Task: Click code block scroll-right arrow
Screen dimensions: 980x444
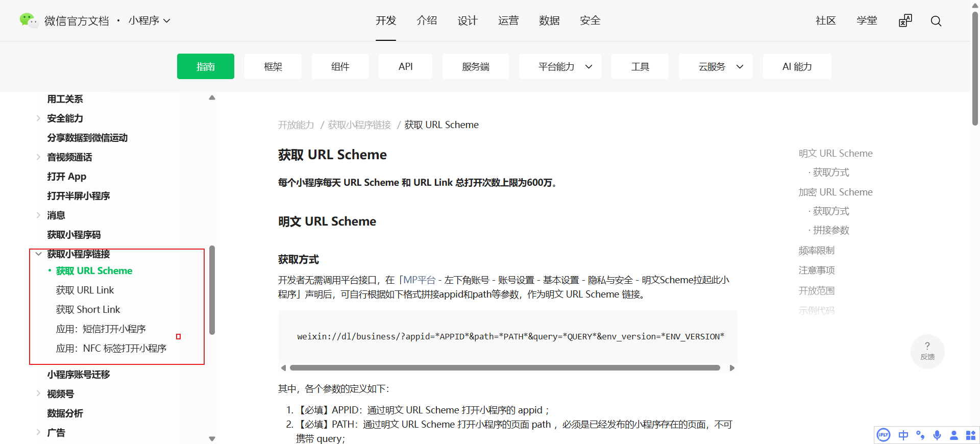Action: click(x=732, y=368)
